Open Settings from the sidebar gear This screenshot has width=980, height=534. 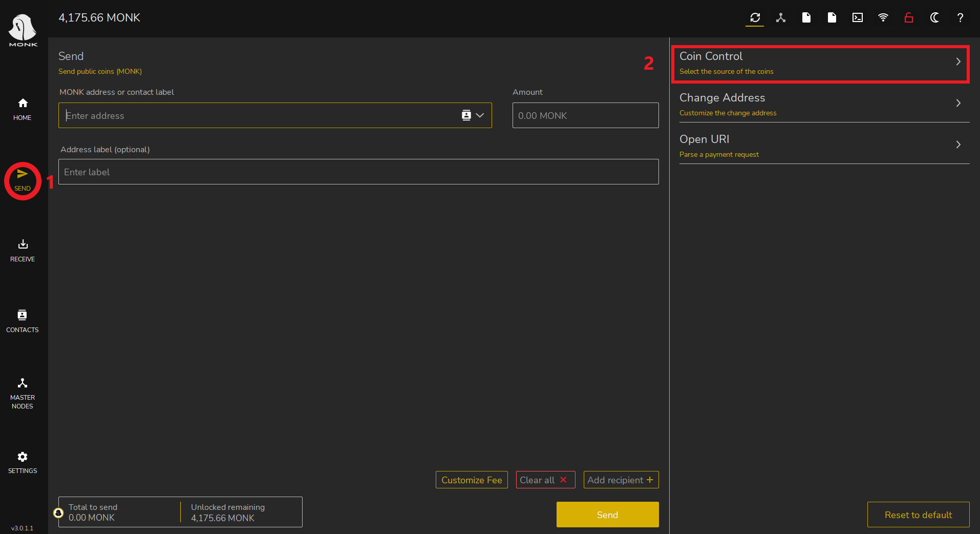pos(23,462)
